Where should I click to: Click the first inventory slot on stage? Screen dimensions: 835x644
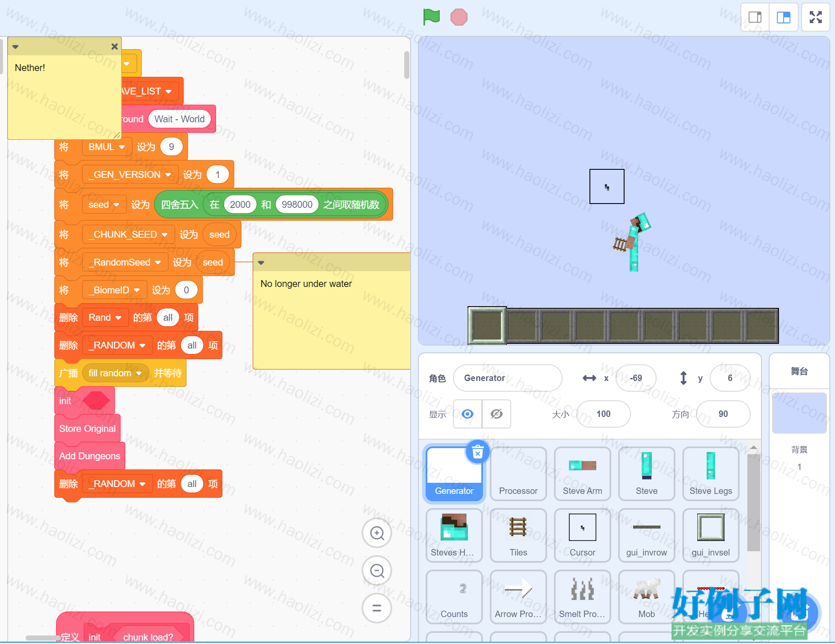[x=487, y=325]
